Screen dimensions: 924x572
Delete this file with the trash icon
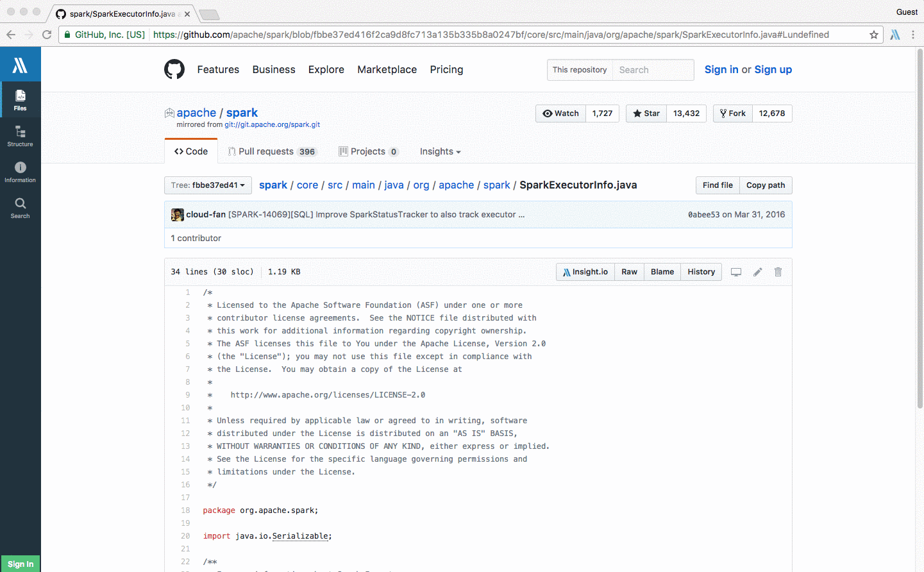(x=778, y=272)
